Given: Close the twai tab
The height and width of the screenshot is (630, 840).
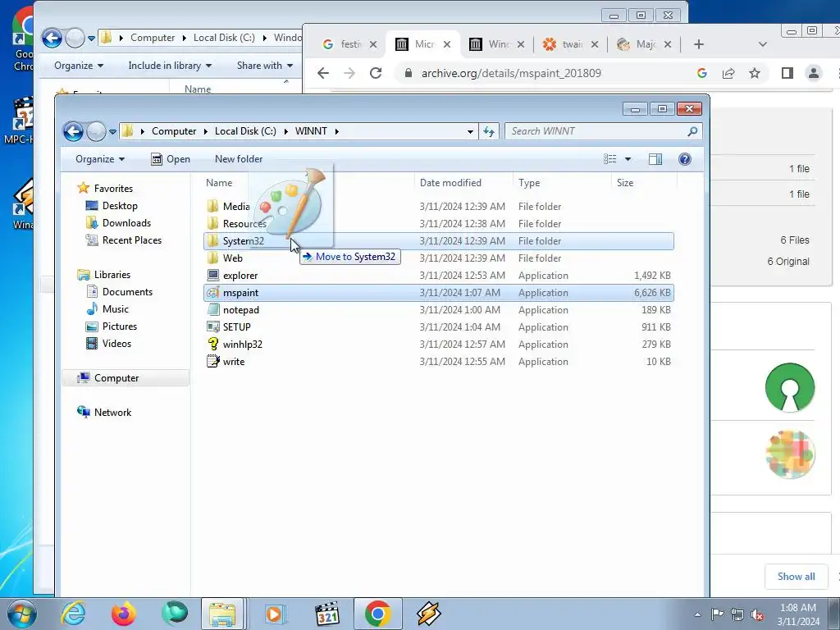Looking at the screenshot, I should tap(594, 44).
